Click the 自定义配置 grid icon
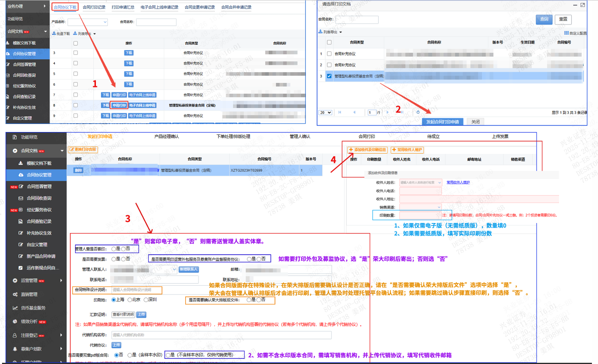This screenshot has width=598, height=364. [566, 33]
